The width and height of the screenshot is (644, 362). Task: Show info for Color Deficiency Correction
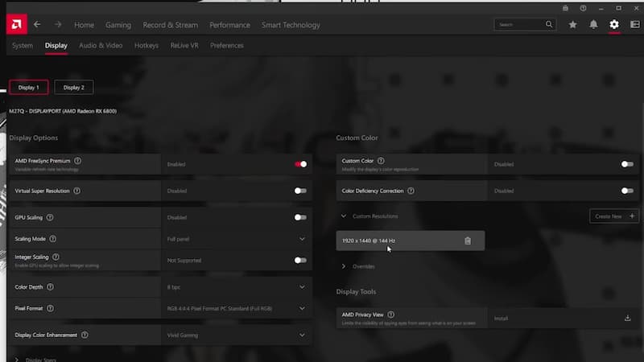click(411, 191)
